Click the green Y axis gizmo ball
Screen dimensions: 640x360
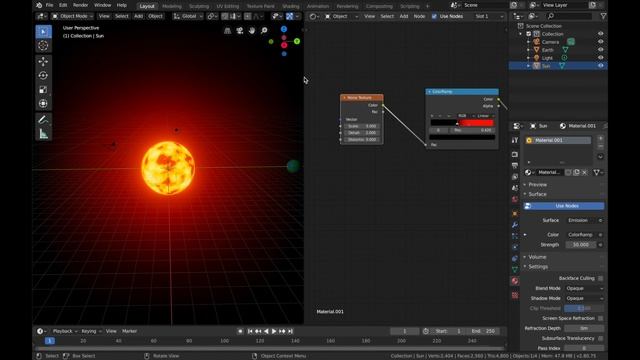[297, 41]
